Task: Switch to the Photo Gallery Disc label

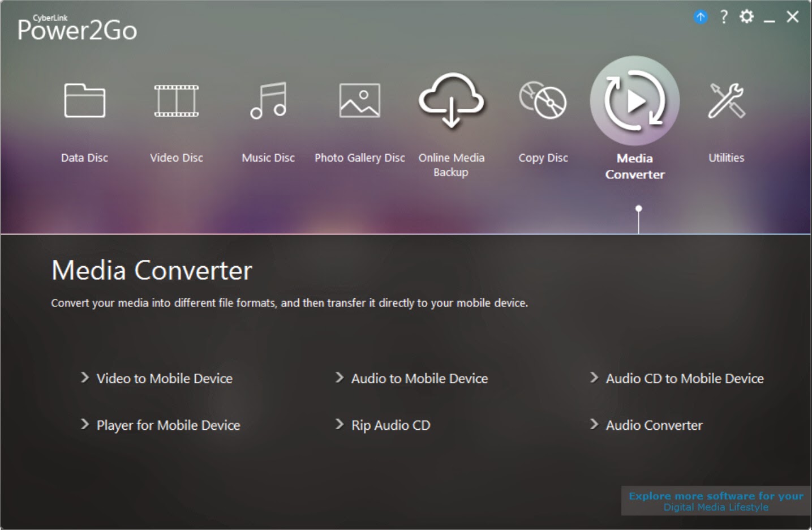Action: [x=360, y=158]
